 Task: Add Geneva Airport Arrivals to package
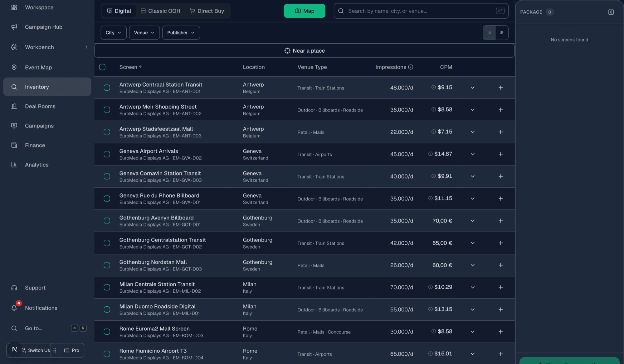coord(500,154)
